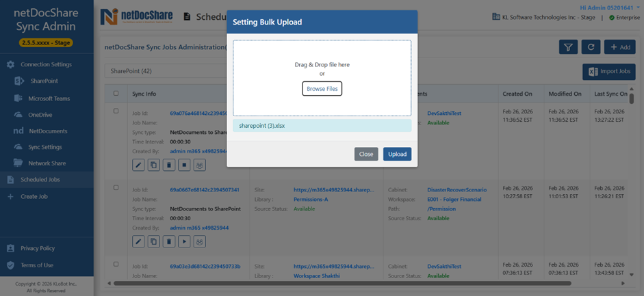The width and height of the screenshot is (644, 296).
Task: Check the box for job 69a076a468142c239450
Action: coord(116,111)
